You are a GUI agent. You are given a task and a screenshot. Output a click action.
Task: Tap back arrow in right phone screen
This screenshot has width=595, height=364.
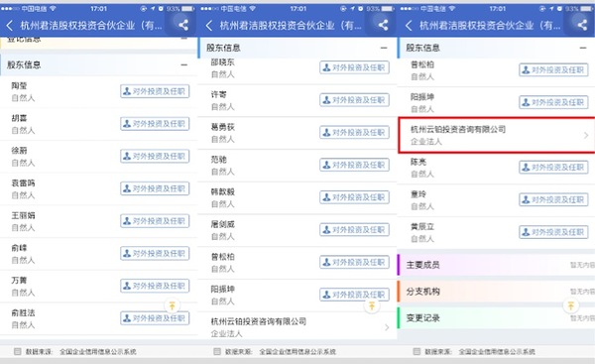point(409,26)
